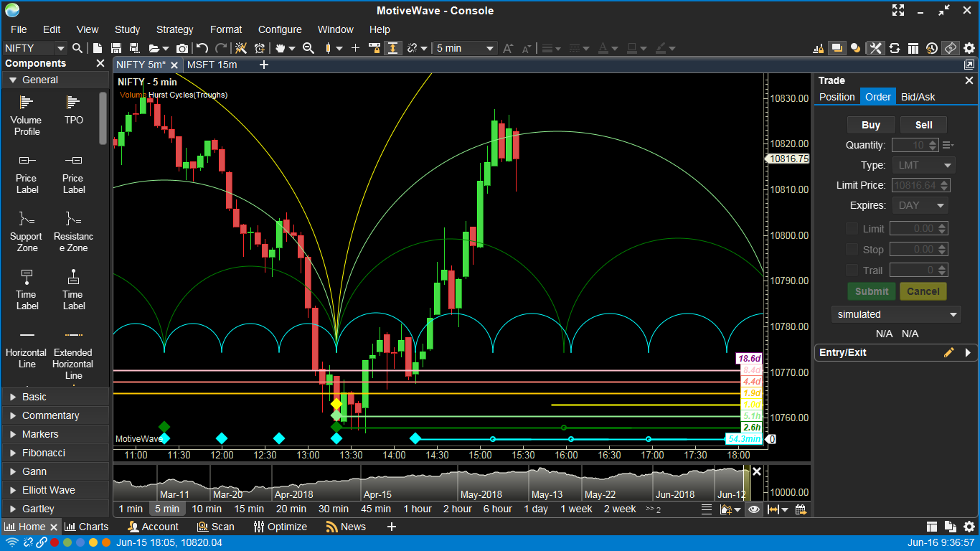Viewport: 980px width, 551px height.
Task: Click the Buy button
Action: [x=871, y=125]
